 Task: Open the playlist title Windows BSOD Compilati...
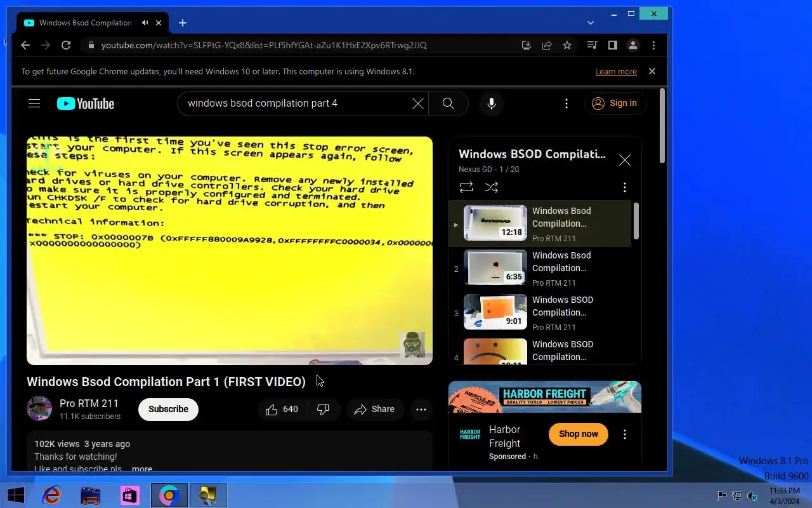pyautogui.click(x=532, y=154)
